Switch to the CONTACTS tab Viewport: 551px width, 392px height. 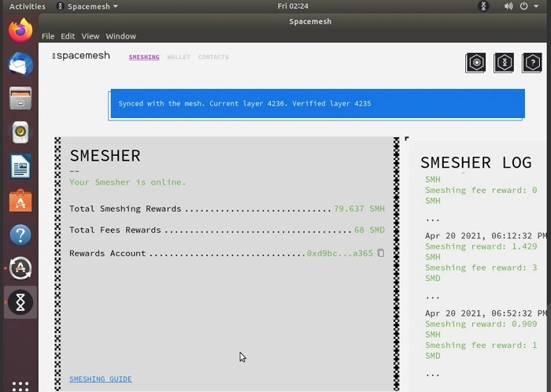click(213, 57)
